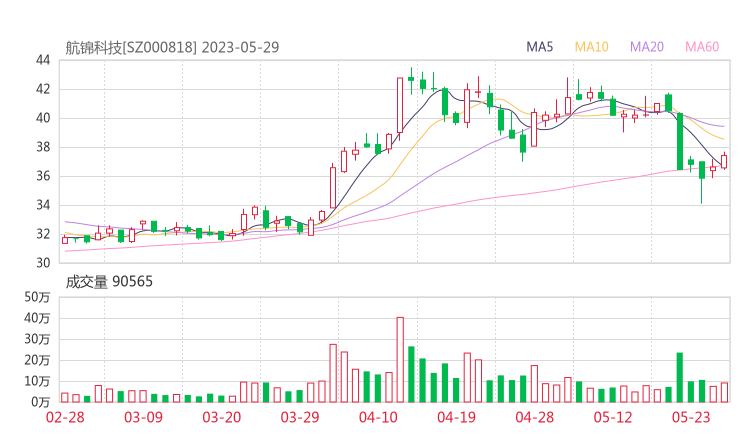The height and width of the screenshot is (440, 740).
Task: Click the MA5 legend label
Action: (539, 47)
